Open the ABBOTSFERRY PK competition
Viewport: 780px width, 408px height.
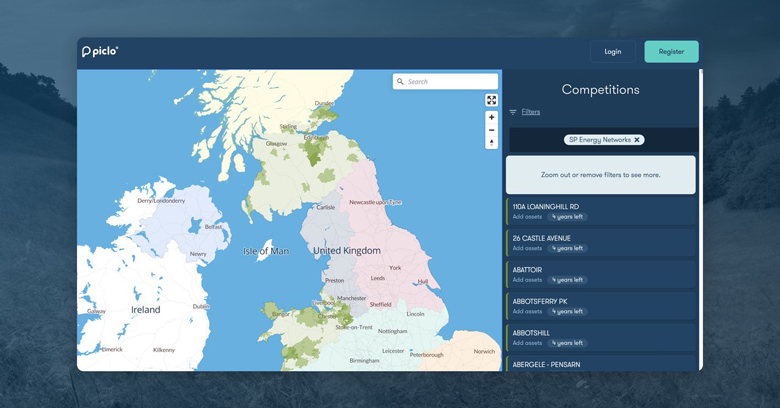click(600, 306)
